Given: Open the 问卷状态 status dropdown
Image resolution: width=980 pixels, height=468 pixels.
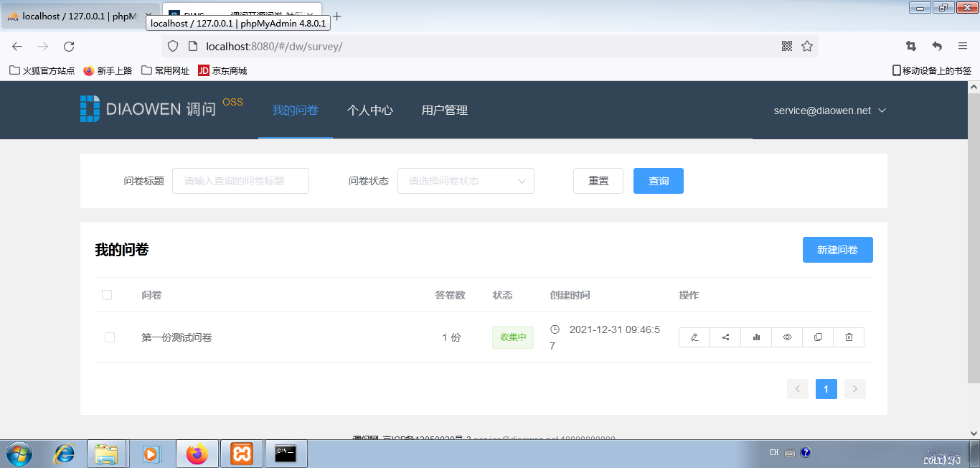Looking at the screenshot, I should point(466,181).
